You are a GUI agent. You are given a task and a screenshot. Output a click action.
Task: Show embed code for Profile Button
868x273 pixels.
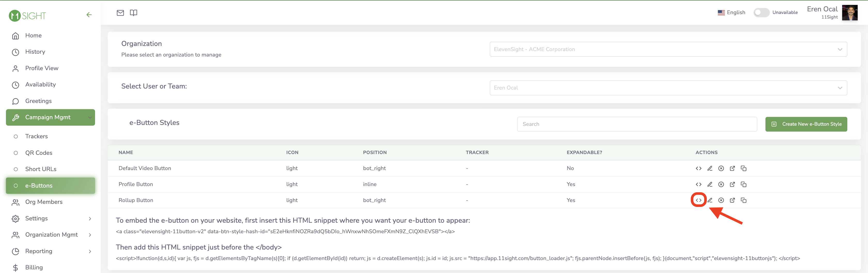click(x=699, y=184)
